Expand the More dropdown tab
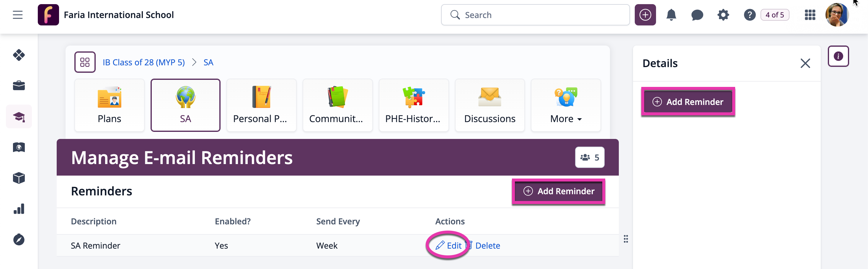 coord(566,105)
